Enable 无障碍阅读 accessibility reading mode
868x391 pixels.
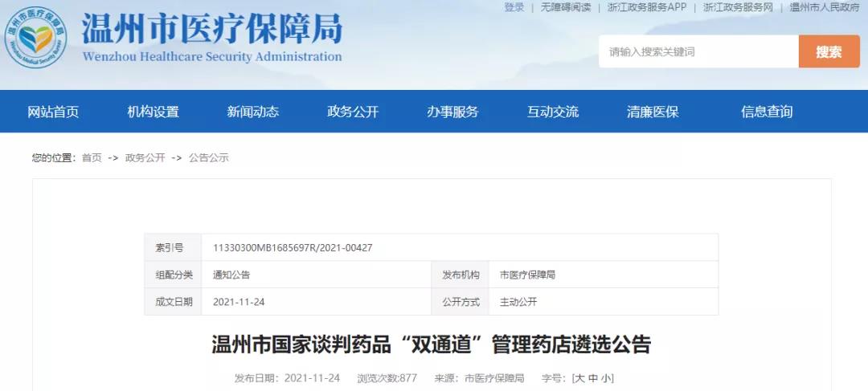coord(565,7)
